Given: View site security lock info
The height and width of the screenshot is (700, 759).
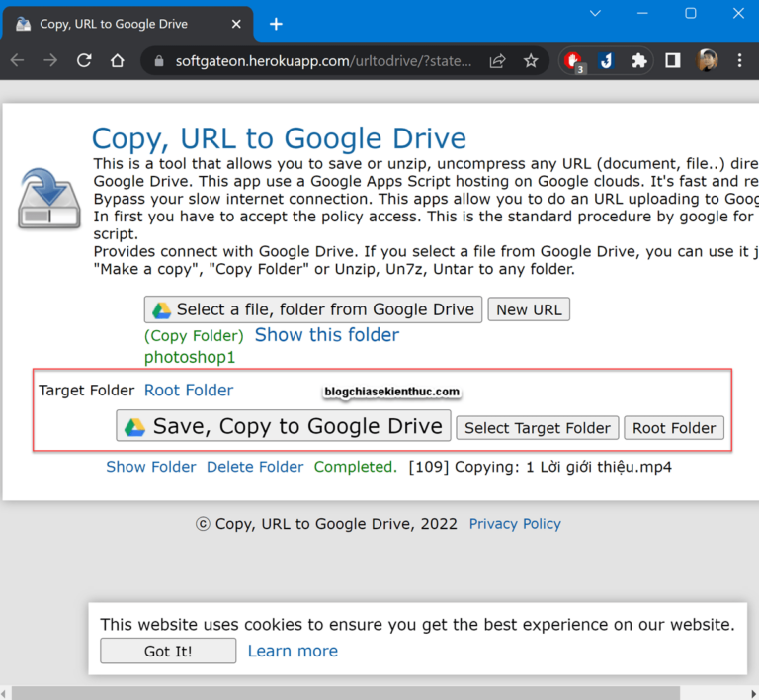Looking at the screenshot, I should point(158,61).
